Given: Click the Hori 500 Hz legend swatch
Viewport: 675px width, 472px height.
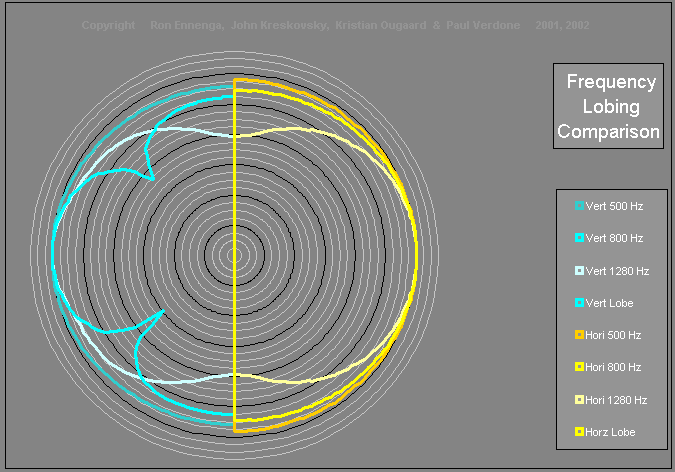Looking at the screenshot, I should pyautogui.click(x=579, y=335).
